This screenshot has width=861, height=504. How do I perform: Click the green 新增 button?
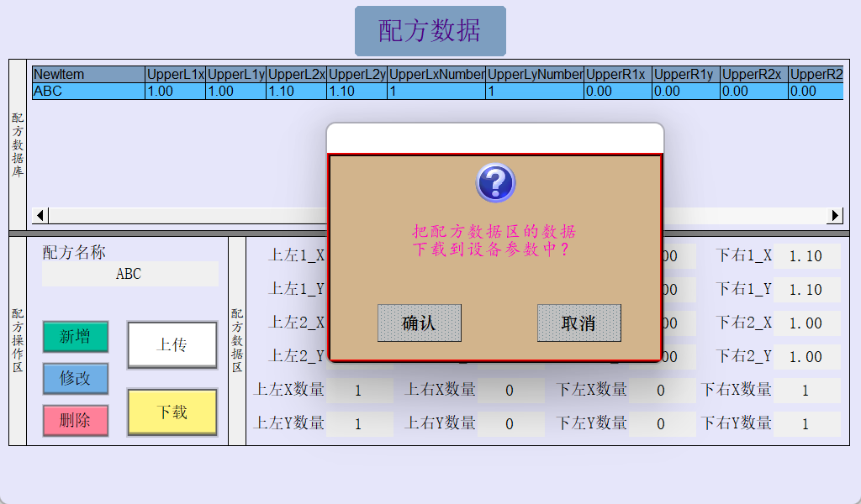[76, 337]
